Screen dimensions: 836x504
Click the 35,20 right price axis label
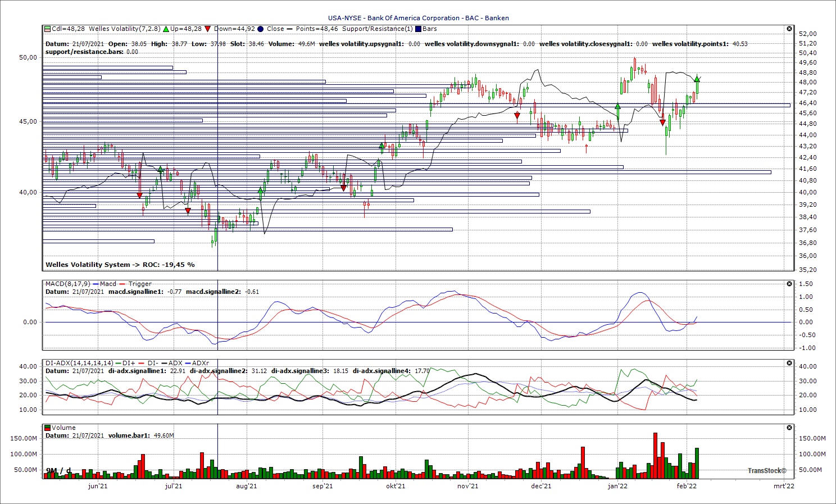[x=808, y=270]
